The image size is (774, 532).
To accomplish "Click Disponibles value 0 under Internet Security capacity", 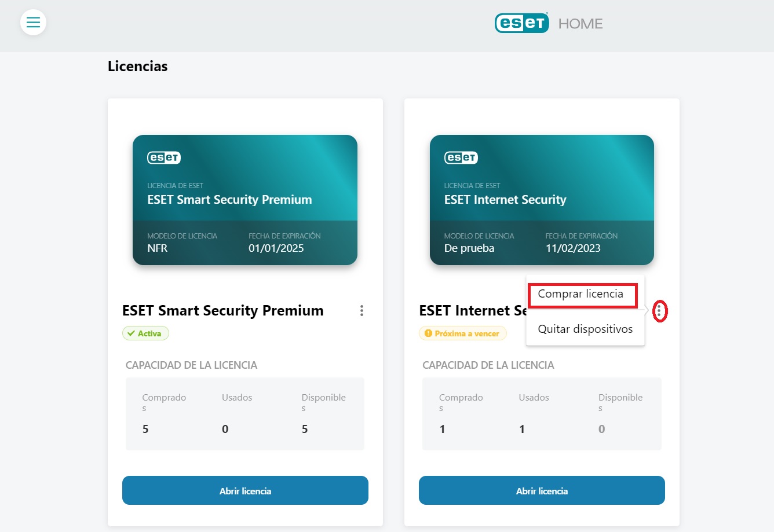I will tap(601, 429).
